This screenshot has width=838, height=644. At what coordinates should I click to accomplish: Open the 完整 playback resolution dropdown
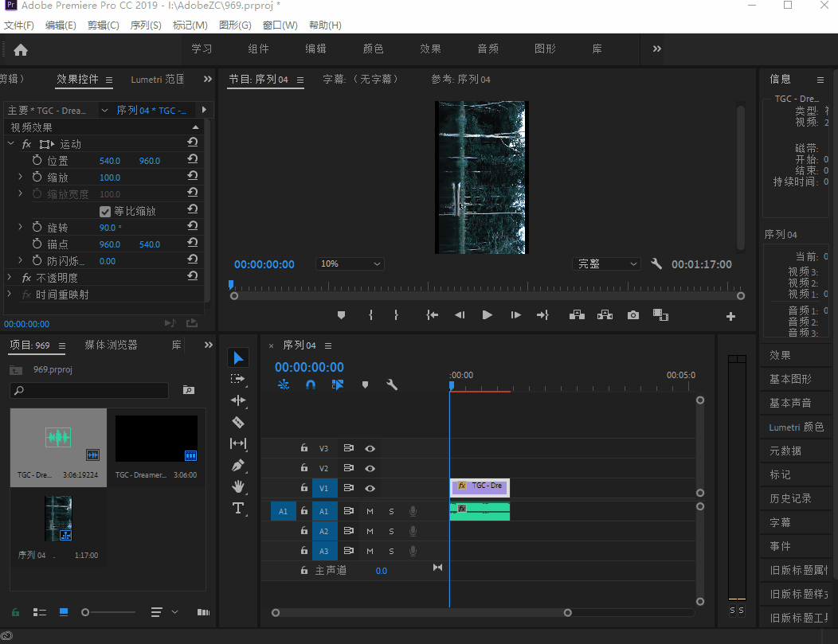(607, 264)
